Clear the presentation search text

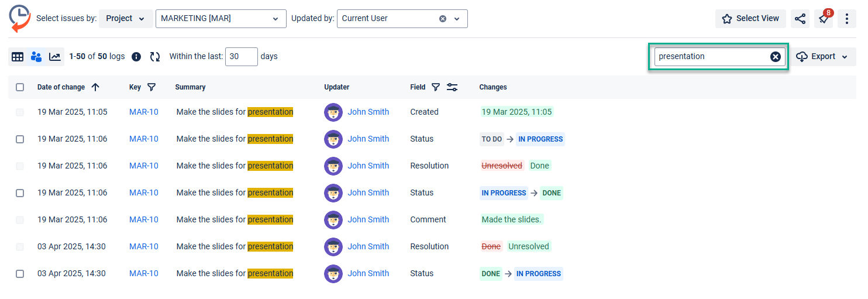[x=775, y=57]
